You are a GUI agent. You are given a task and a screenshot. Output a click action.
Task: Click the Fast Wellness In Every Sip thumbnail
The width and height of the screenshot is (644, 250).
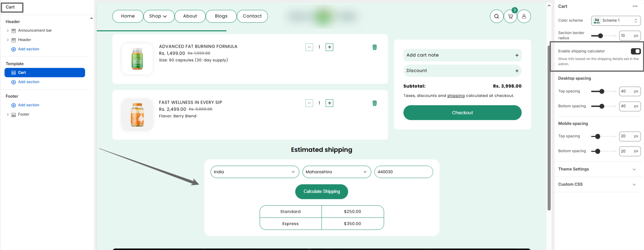point(137,115)
